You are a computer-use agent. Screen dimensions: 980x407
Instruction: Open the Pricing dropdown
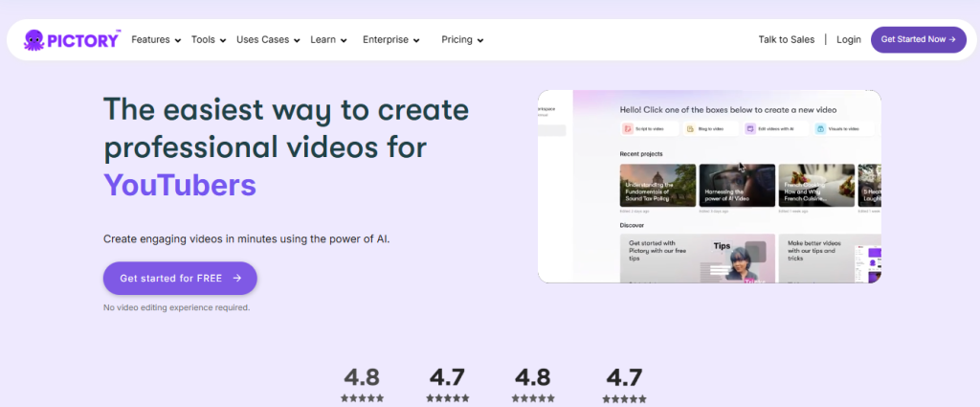click(462, 40)
